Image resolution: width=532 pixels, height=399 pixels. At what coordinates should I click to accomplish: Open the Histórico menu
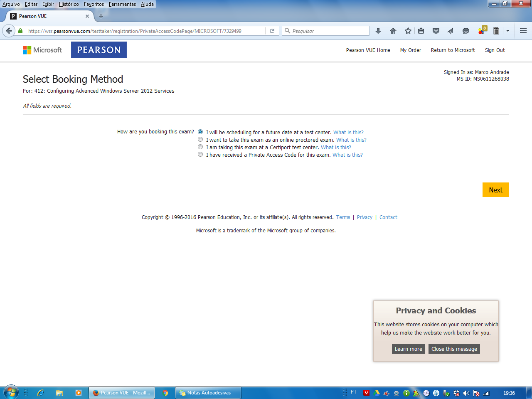[x=69, y=4]
